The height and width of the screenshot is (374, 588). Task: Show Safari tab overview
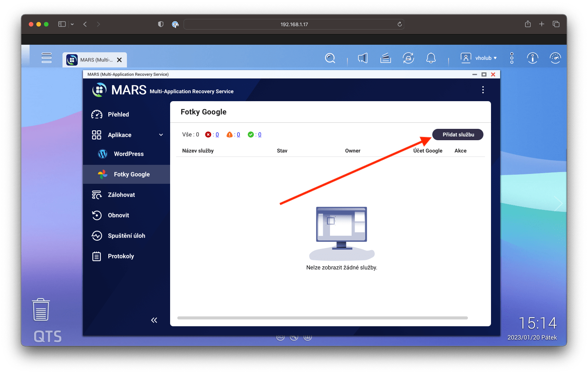556,24
